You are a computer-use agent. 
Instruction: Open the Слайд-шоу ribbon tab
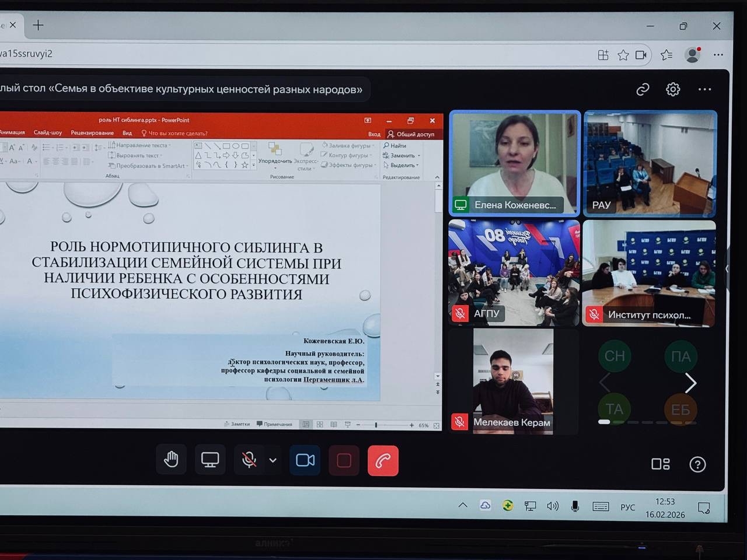(48, 133)
